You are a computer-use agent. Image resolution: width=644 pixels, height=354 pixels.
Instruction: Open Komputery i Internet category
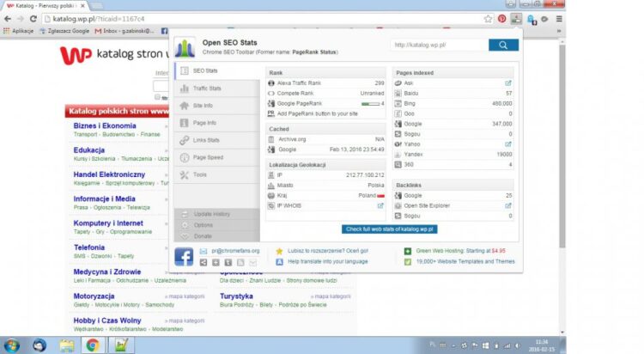point(108,223)
